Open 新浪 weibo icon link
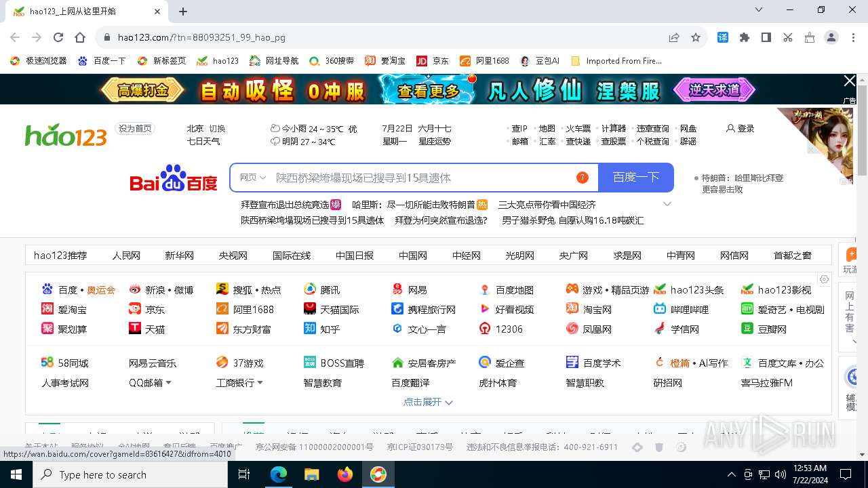Screen dimensions: 868x488 (135, 289)
